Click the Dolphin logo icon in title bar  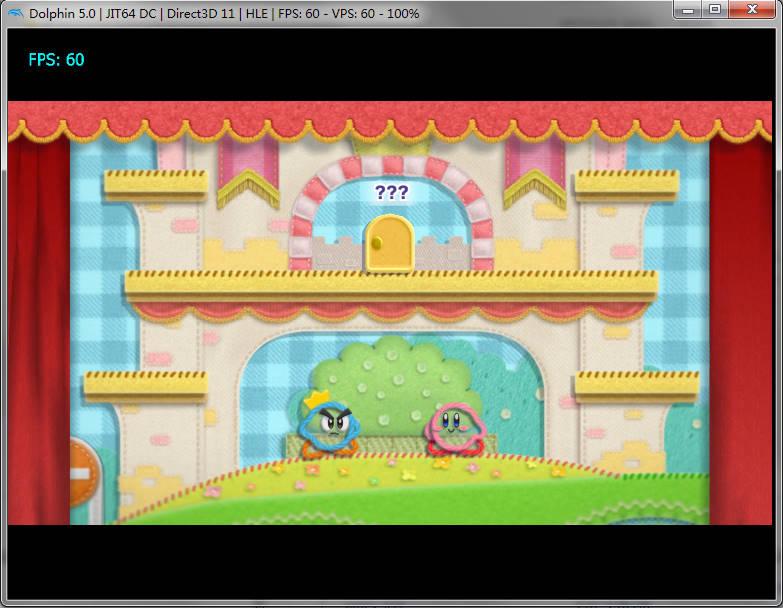16,13
